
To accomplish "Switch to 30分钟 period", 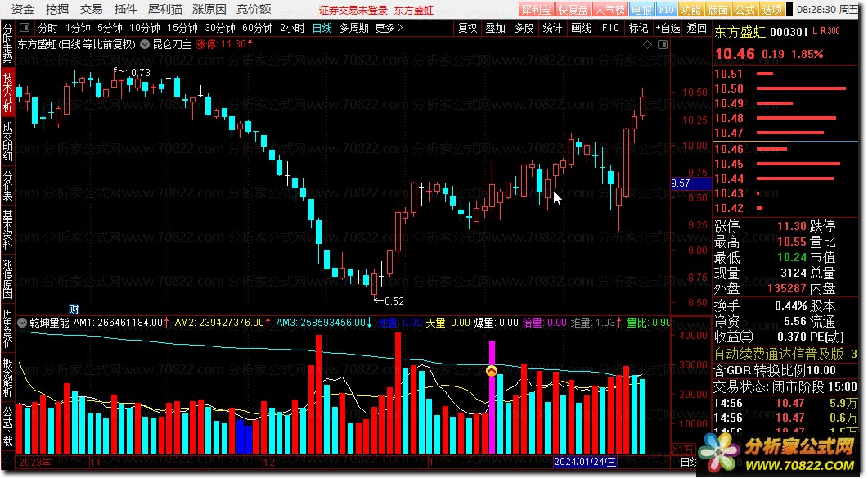I will coord(220,28).
